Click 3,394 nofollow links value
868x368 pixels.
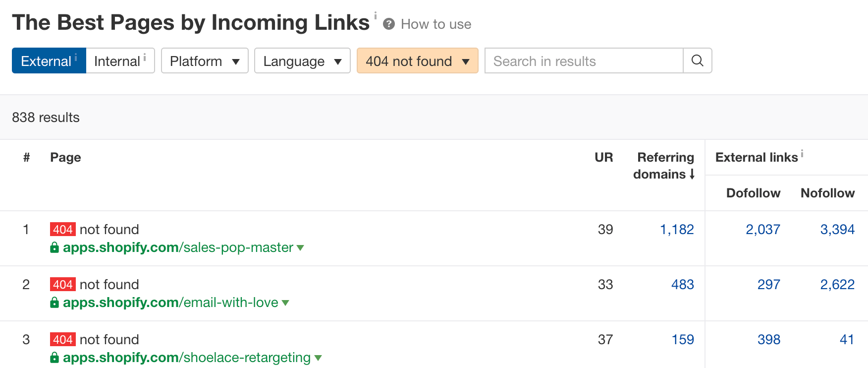tap(837, 229)
